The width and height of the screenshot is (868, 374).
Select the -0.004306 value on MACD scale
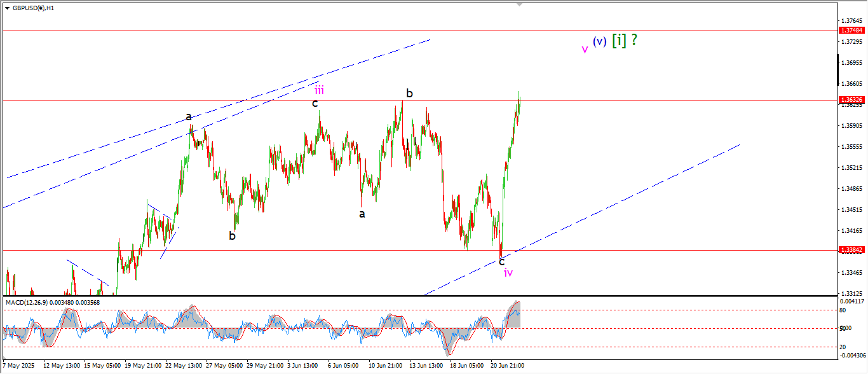pyautogui.click(x=851, y=355)
